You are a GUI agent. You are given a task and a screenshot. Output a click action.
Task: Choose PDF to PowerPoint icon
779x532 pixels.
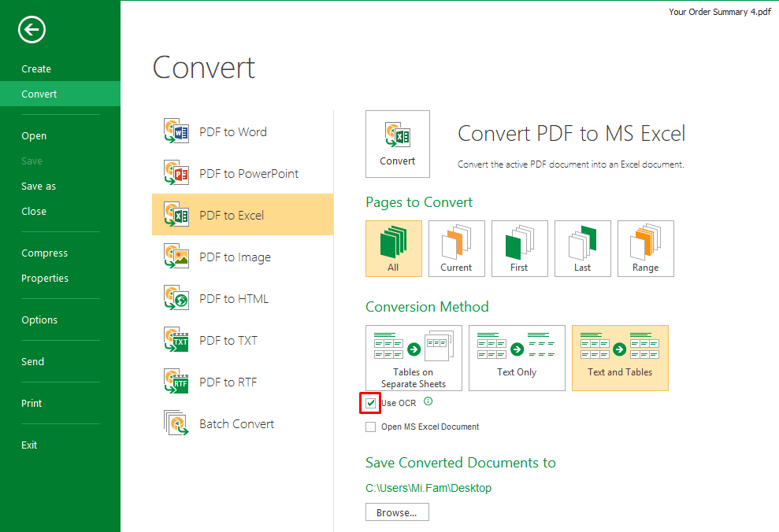point(176,173)
